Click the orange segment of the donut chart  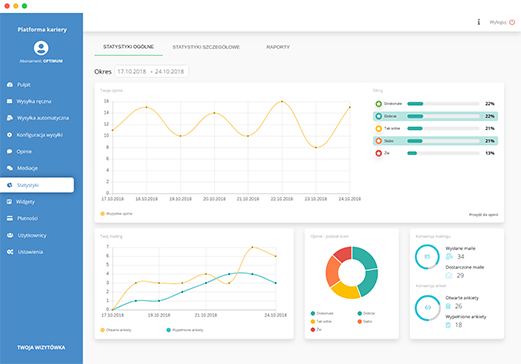(332, 271)
